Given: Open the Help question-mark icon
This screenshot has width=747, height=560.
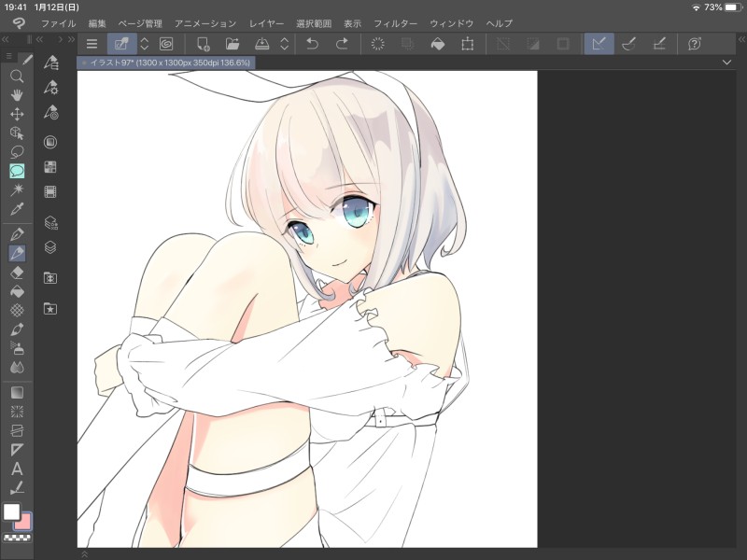Looking at the screenshot, I should click(695, 44).
